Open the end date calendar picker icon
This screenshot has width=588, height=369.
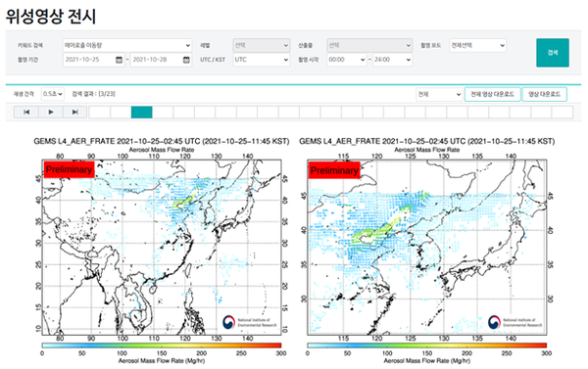[x=186, y=60]
